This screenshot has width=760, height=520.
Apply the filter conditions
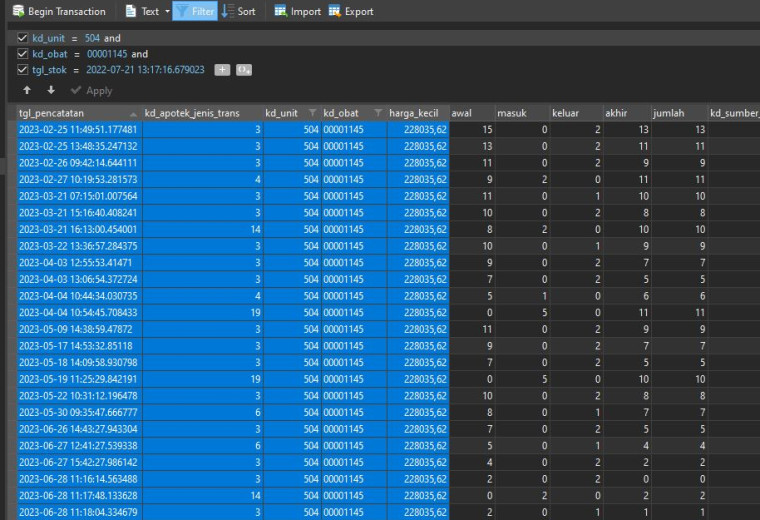point(91,91)
